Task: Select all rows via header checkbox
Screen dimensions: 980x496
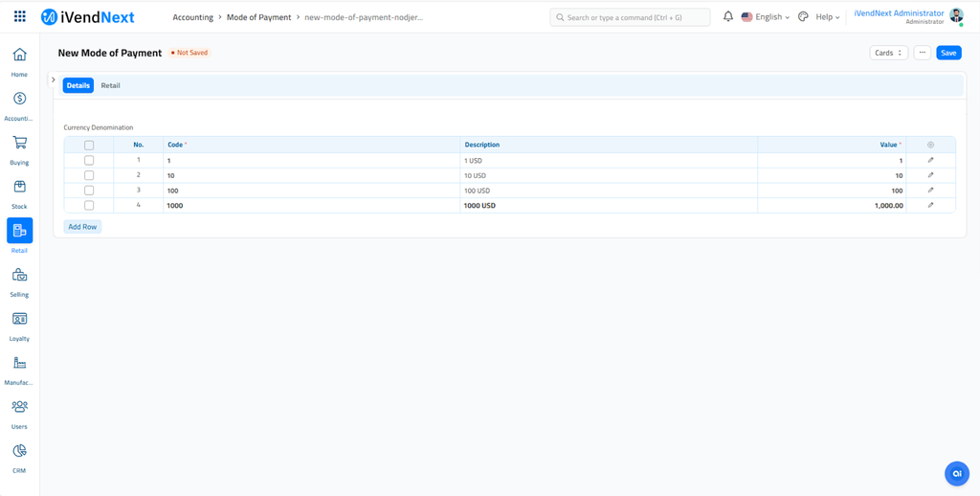Action: click(x=89, y=146)
